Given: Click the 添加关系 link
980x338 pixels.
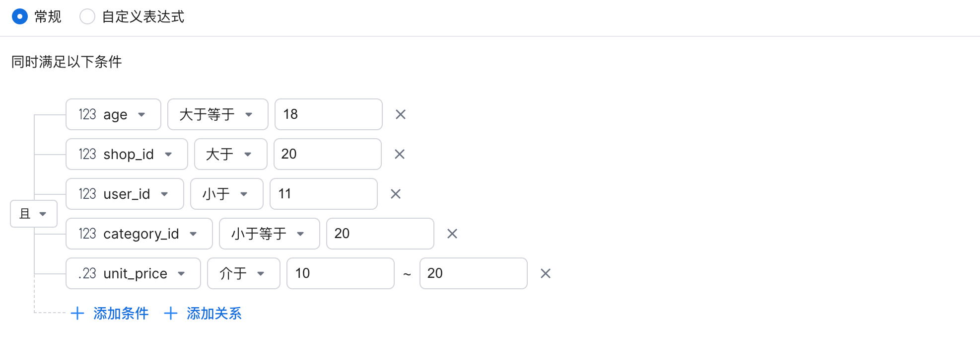Looking at the screenshot, I should coord(214,313).
